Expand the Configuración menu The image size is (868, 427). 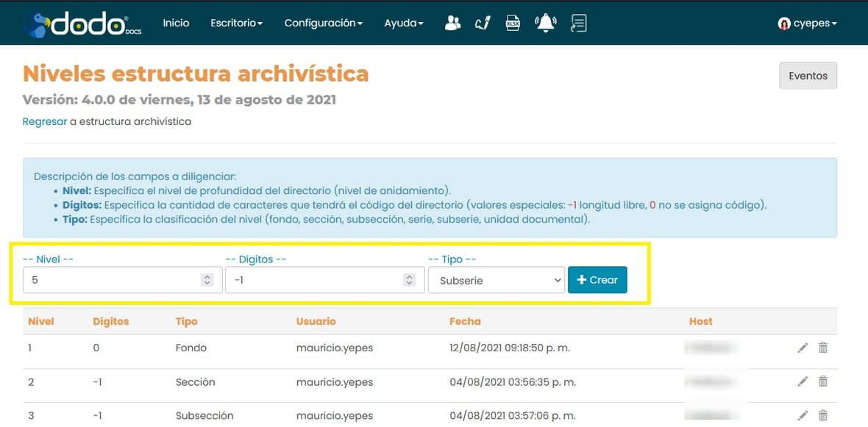323,24
